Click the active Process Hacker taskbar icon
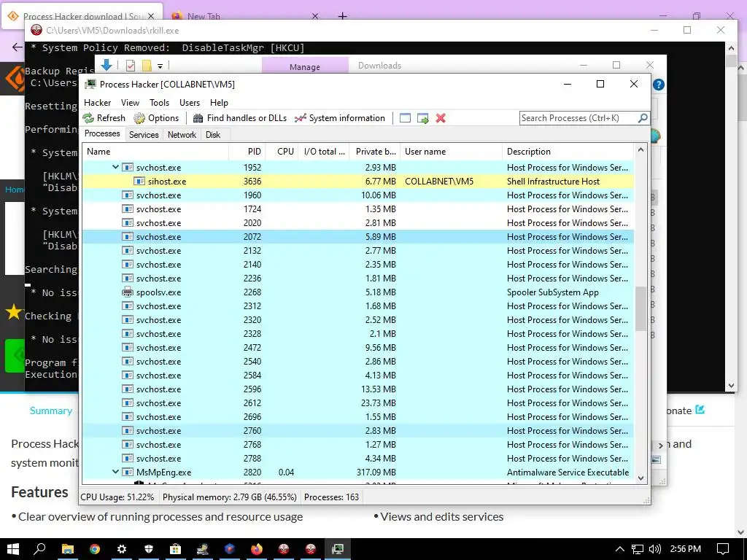This screenshot has height=560, width=747. [338, 549]
